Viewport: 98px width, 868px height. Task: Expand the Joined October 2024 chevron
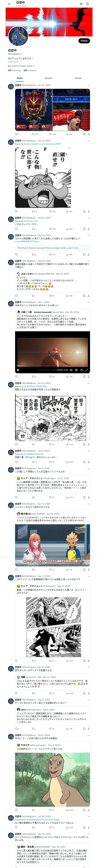pyautogui.click(x=33, y=66)
